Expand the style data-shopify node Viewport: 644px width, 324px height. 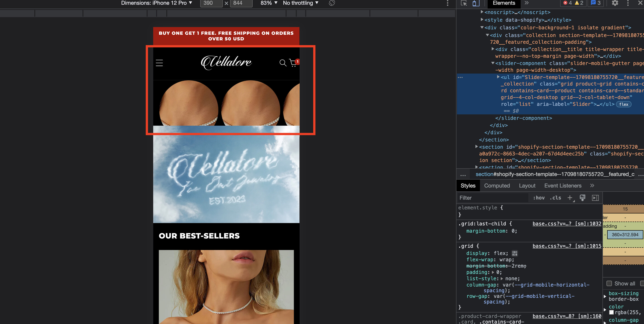click(x=482, y=19)
